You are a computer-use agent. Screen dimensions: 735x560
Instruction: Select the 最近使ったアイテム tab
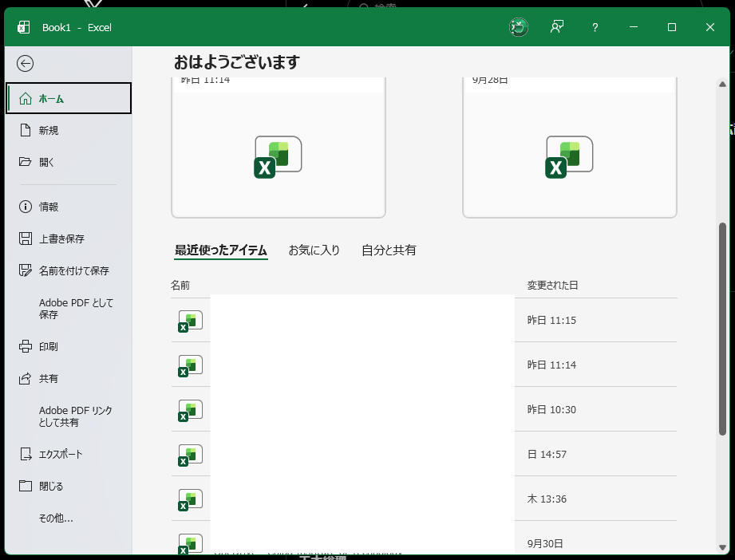pyautogui.click(x=221, y=250)
